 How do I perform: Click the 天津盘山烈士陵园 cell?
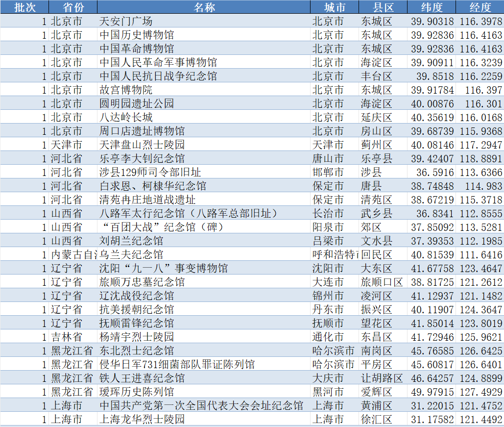pos(142,145)
